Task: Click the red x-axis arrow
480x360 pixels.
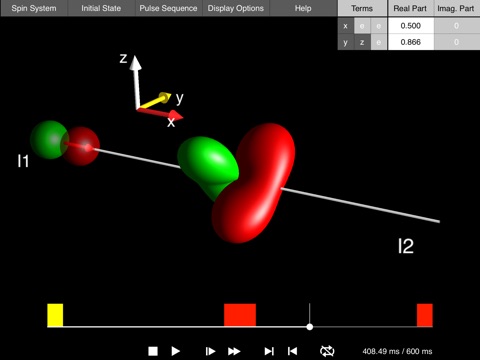Action: pyautogui.click(x=160, y=113)
